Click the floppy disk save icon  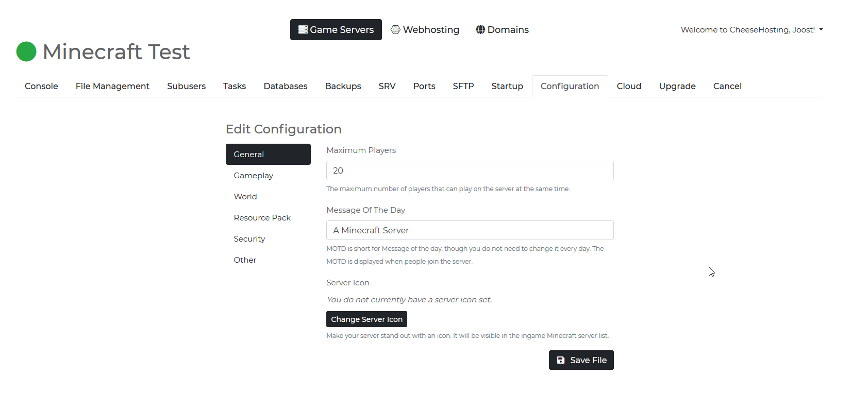coord(561,360)
